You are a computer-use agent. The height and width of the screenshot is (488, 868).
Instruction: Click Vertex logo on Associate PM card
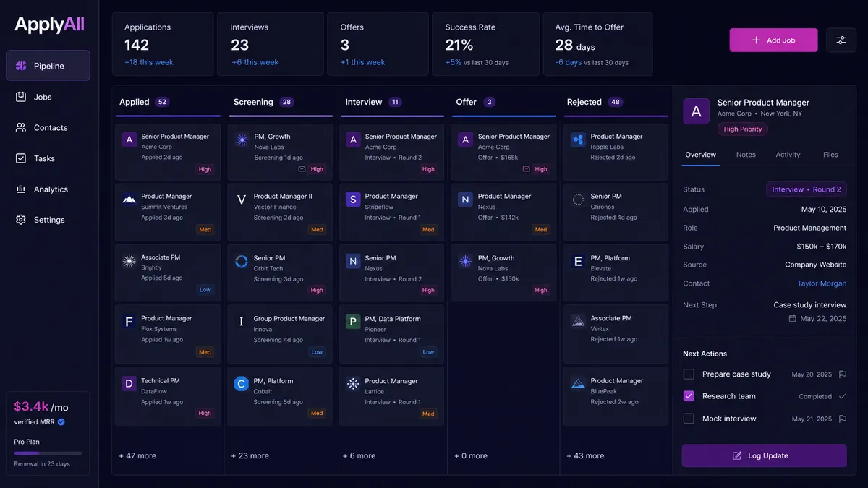point(578,321)
